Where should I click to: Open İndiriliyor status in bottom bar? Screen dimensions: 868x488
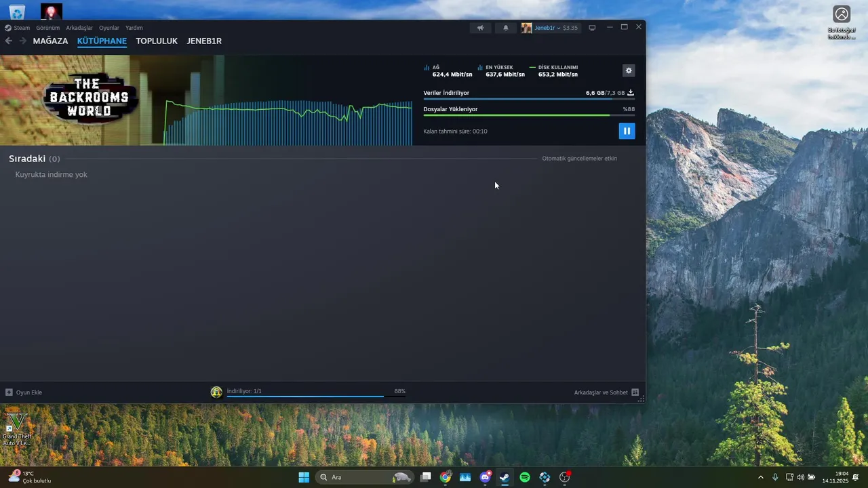[x=244, y=391]
